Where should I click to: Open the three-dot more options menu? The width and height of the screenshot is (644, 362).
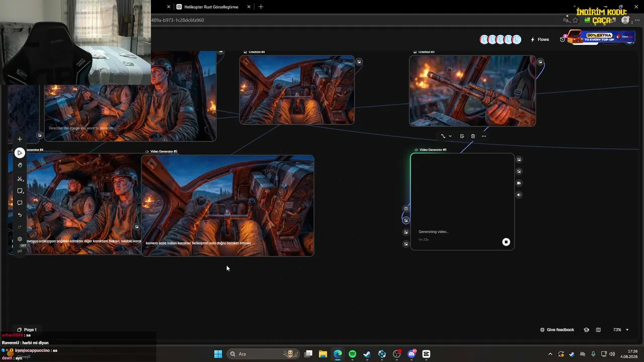pos(484,136)
